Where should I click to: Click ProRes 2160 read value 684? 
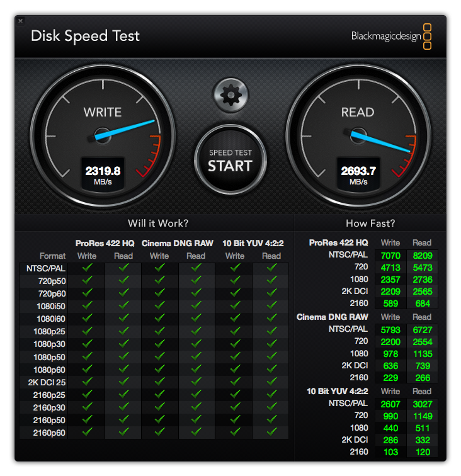pos(423,303)
